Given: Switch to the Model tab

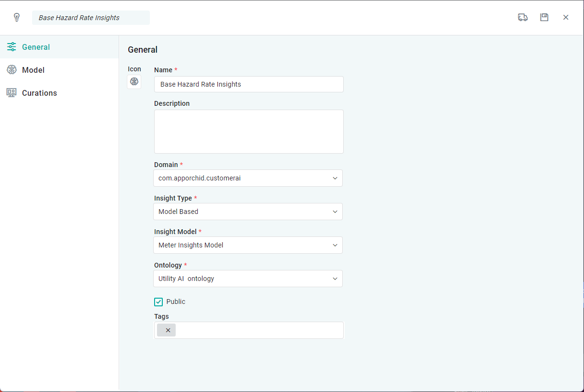Looking at the screenshot, I should (34, 70).
